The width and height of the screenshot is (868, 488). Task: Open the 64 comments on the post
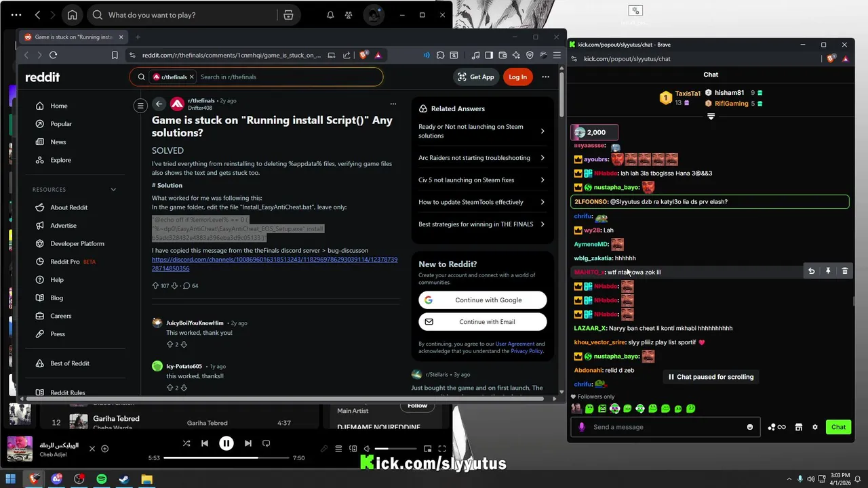pos(191,286)
